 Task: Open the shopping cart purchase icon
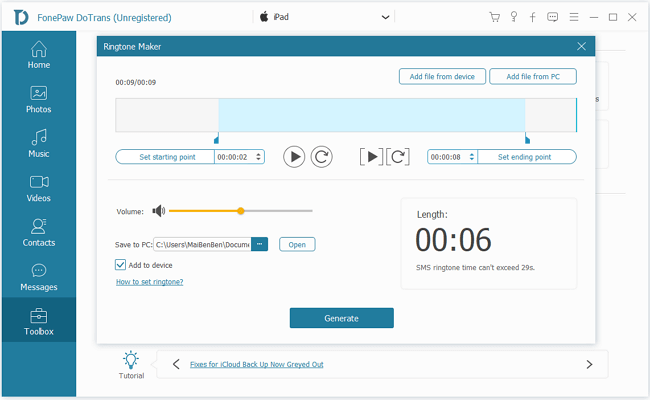[x=494, y=17]
